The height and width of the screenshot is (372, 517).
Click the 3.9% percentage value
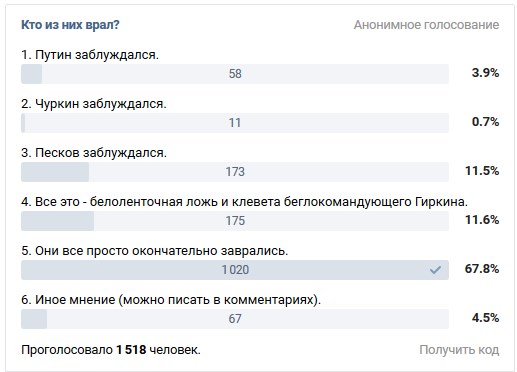(485, 73)
